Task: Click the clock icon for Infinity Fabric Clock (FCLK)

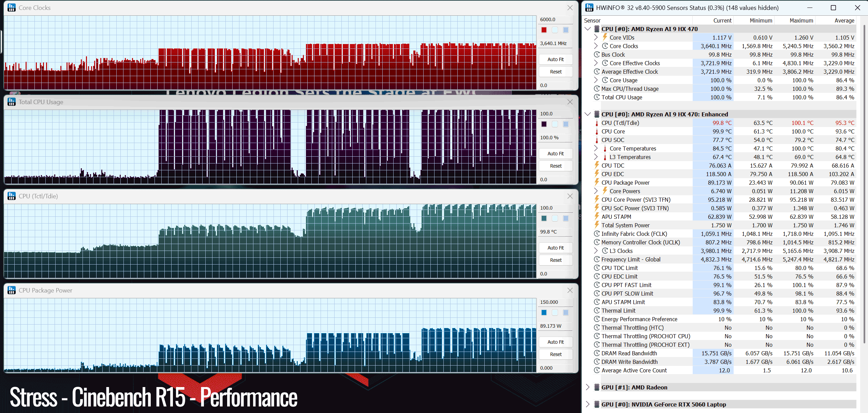Action: [x=597, y=234]
